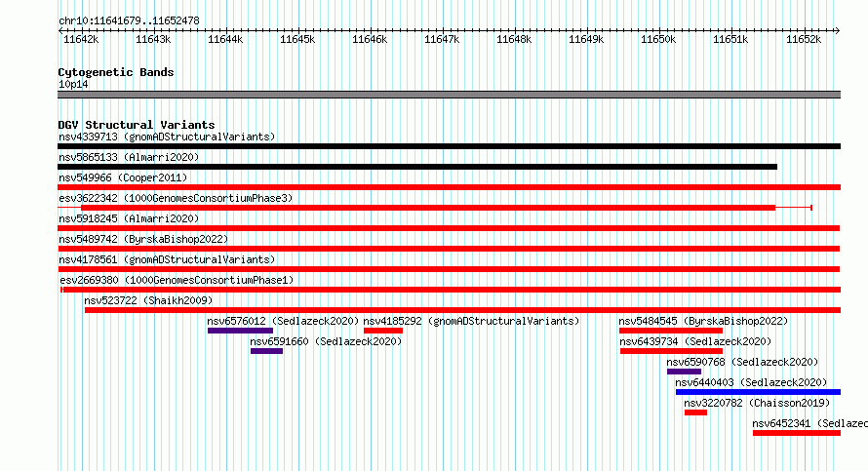Click the 11644k ruler tick label
The width and height of the screenshot is (868, 471).
(225, 39)
